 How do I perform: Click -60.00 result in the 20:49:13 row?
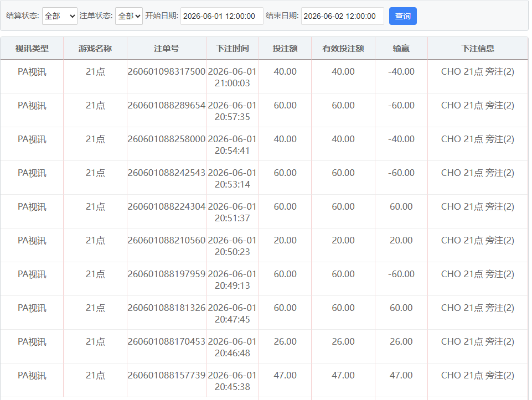click(x=401, y=274)
